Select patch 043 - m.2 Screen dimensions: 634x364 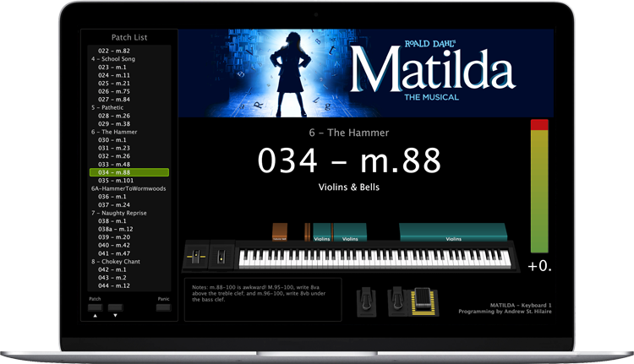coord(129,278)
